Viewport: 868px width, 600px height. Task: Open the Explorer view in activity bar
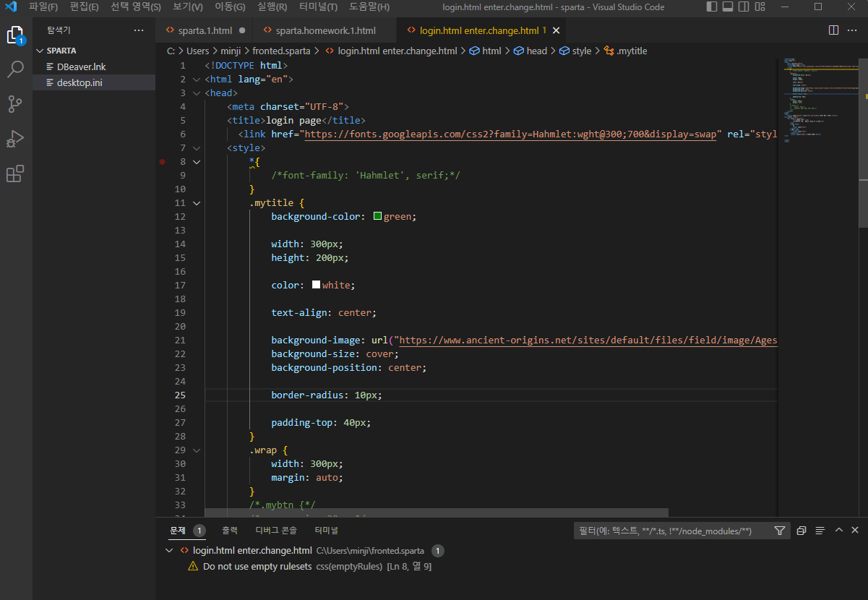tap(15, 34)
